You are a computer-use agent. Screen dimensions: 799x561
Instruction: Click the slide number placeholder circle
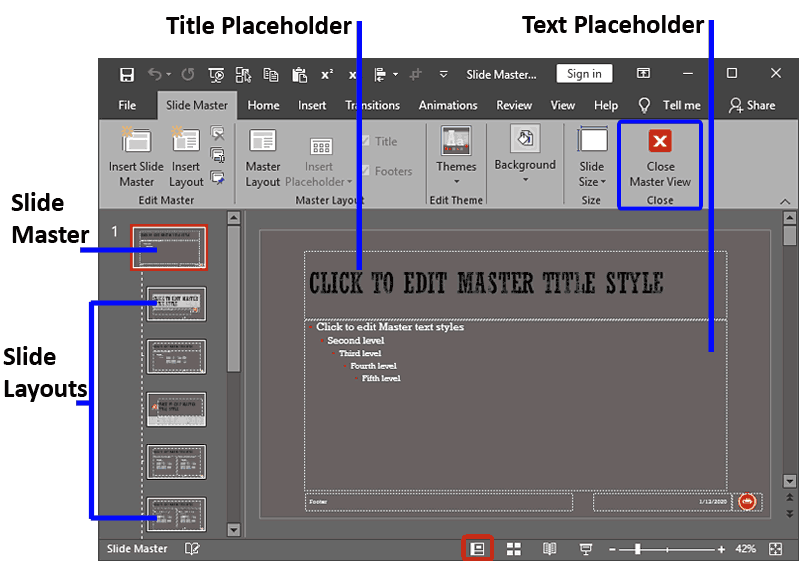pos(748,502)
